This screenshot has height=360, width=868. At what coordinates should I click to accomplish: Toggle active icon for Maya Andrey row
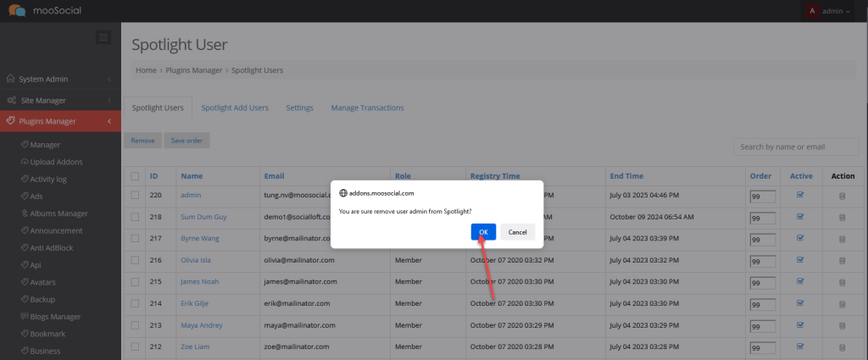800,324
